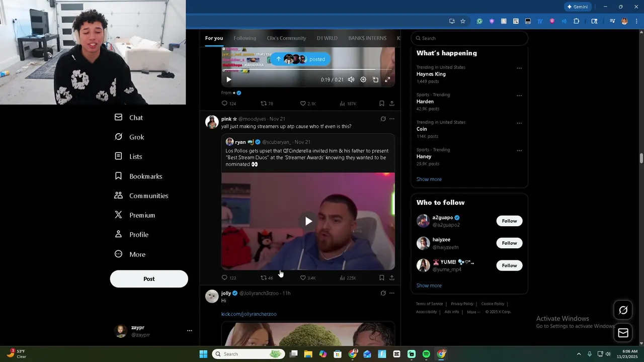
Task: Seek on the top video progress bar
Action: pos(308,70)
